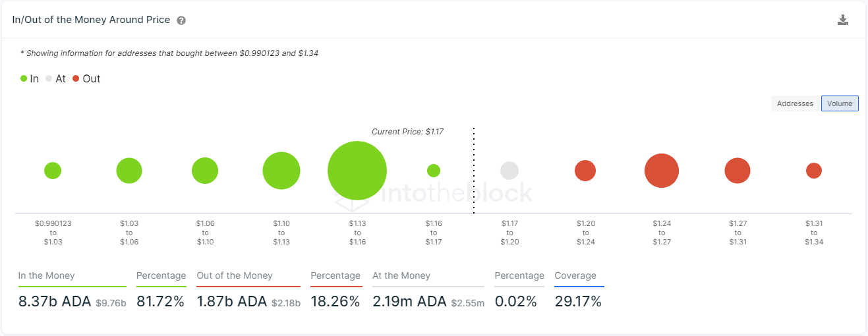Click the small red bubble at $1.31–$1.34
The width and height of the screenshot is (868, 336).
814,171
